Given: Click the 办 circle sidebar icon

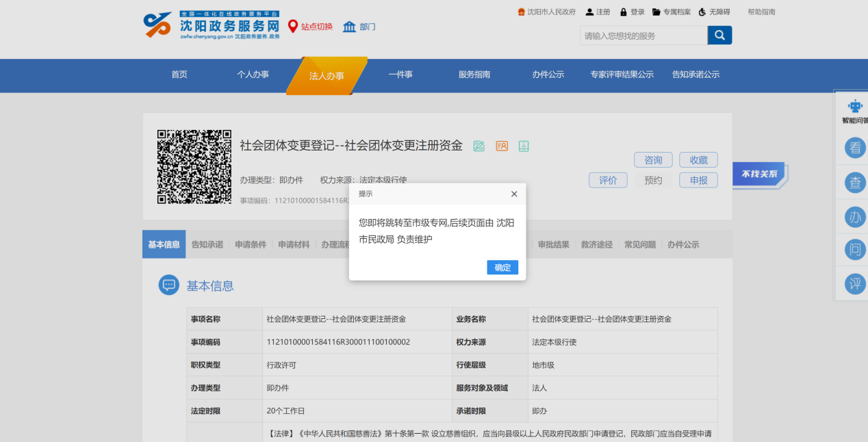Looking at the screenshot, I should (x=855, y=216).
